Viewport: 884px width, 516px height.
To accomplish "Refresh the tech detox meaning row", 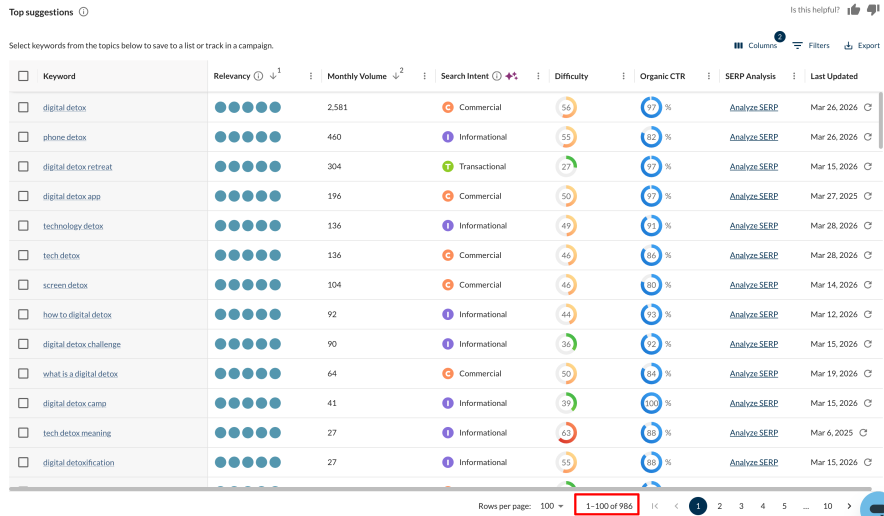I will [x=863, y=433].
